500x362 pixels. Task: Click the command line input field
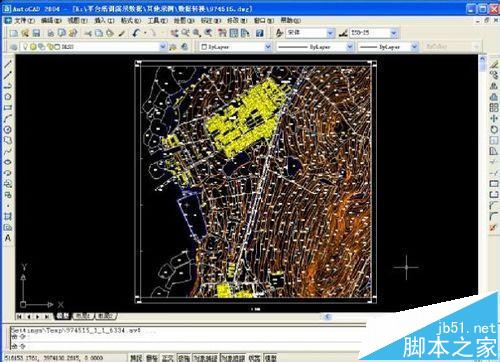click(187, 346)
